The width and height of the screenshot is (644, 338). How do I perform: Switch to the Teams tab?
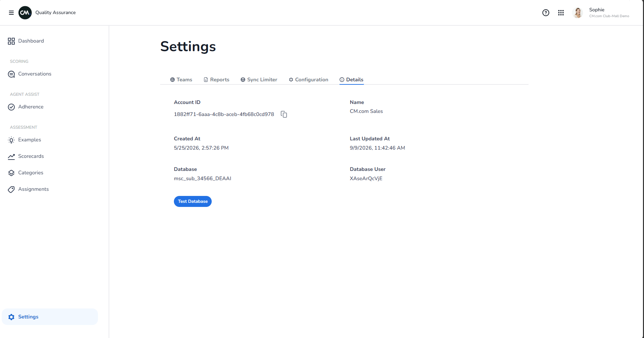181,80
